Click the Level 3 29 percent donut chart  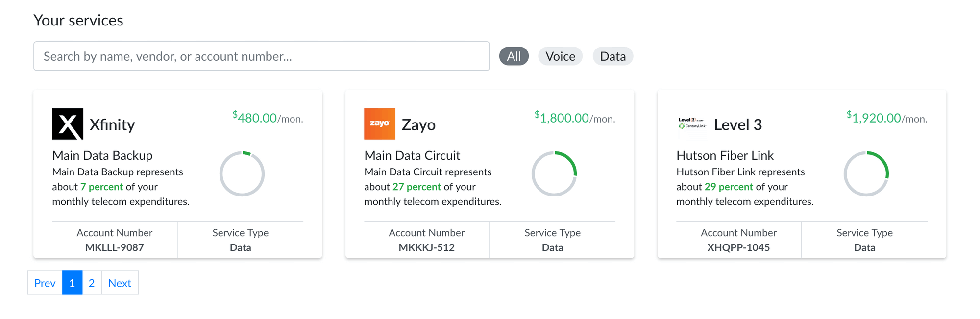(x=866, y=174)
